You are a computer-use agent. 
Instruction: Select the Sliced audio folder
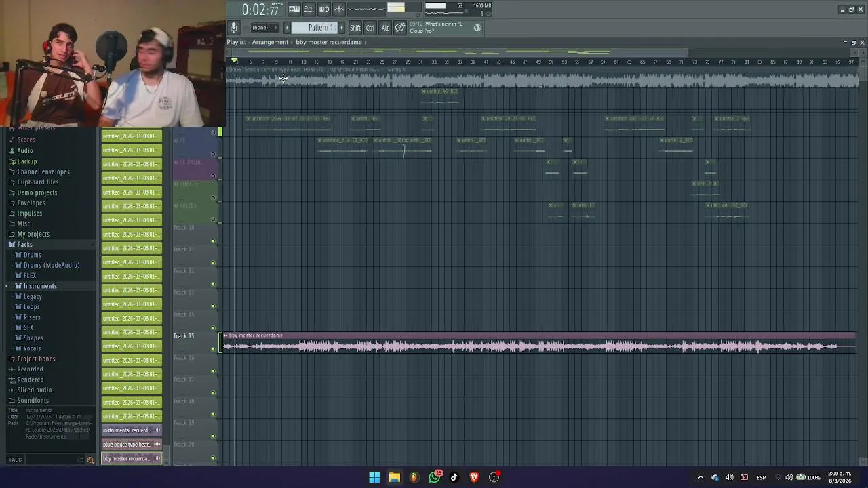[x=34, y=390]
